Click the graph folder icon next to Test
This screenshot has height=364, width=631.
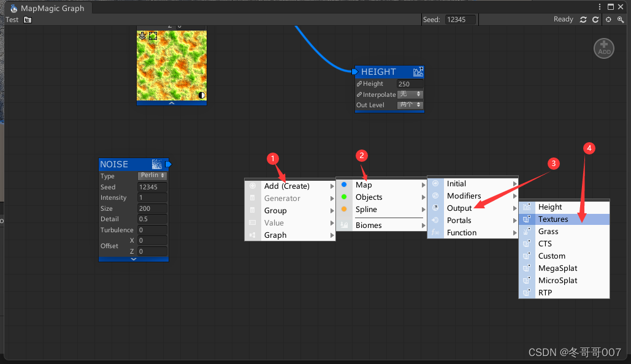[x=28, y=20]
